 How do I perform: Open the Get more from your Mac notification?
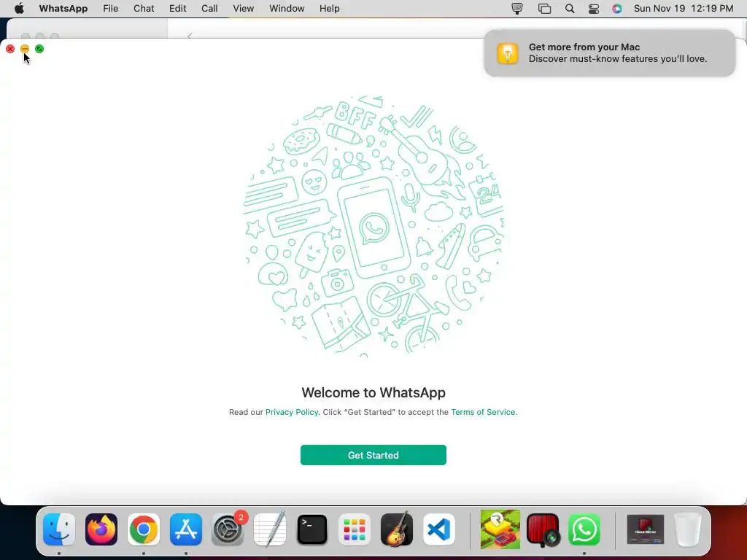(x=609, y=52)
